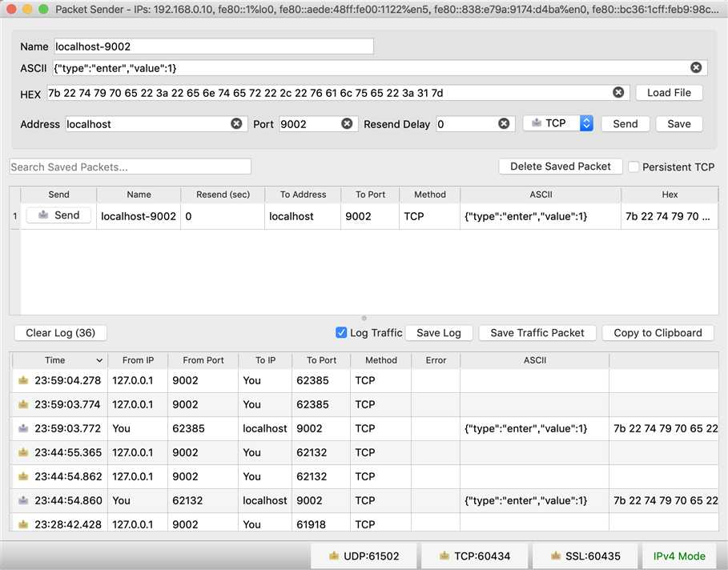This screenshot has width=728, height=570.
Task: Click the 23:44:54.860 row hex value
Action: (x=664, y=500)
